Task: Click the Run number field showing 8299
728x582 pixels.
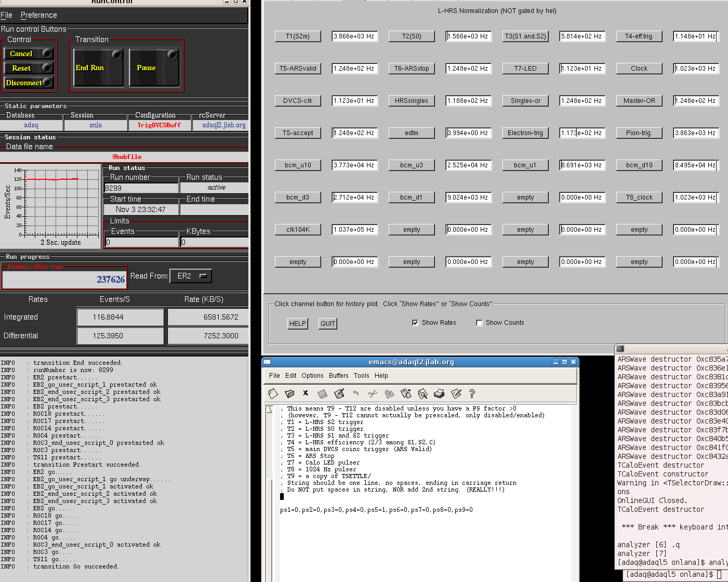Action: pos(141,188)
